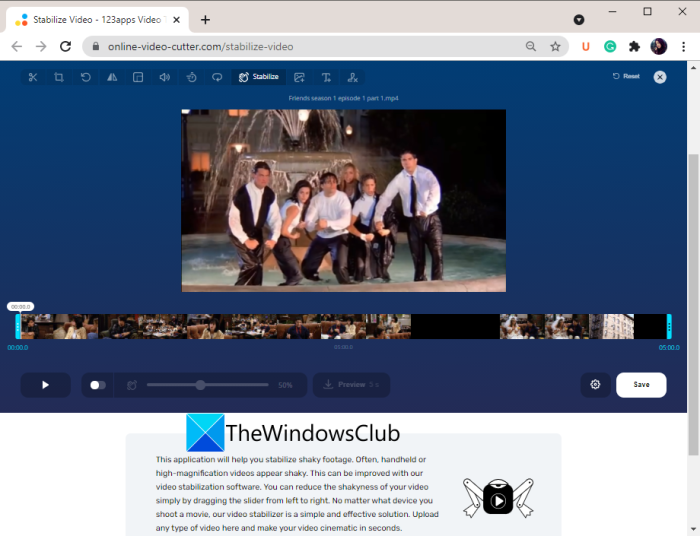Screen dimensions: 700x536
Task: Toggle the stabilization on/off switch
Action: [98, 385]
